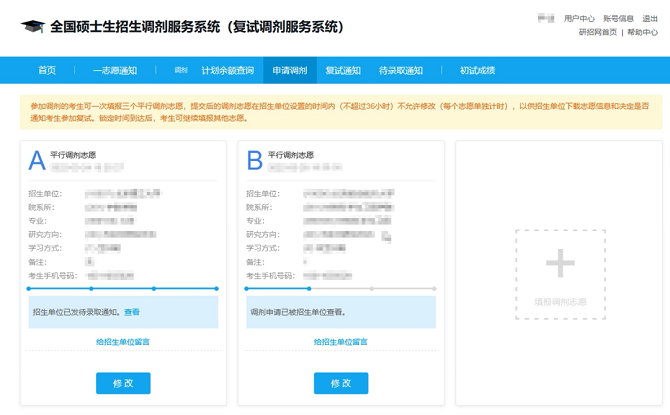Viewport: 670px width, 415px height.
Task: Click the large letter A badge
Action: (x=37, y=161)
